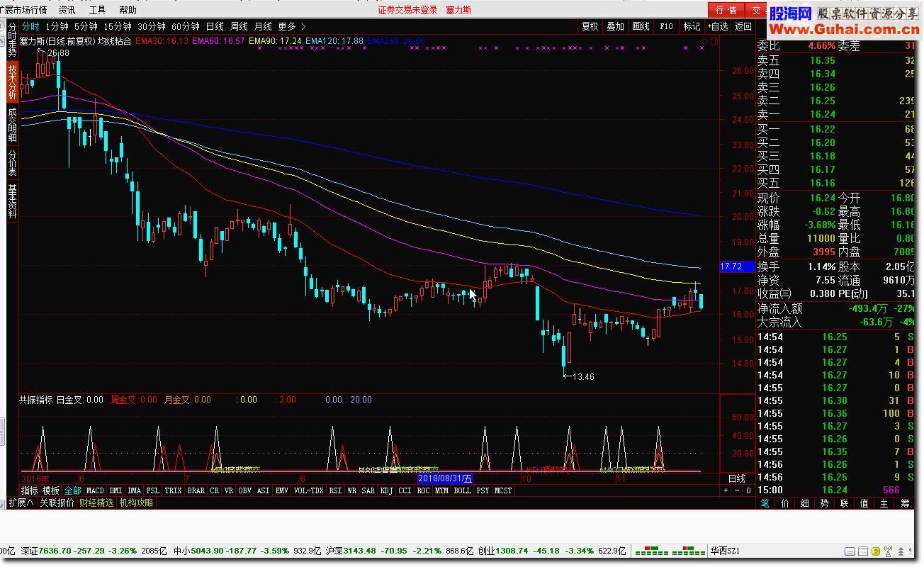Select the 全部 indicator tab
Screen dimensions: 924x567
click(73, 490)
